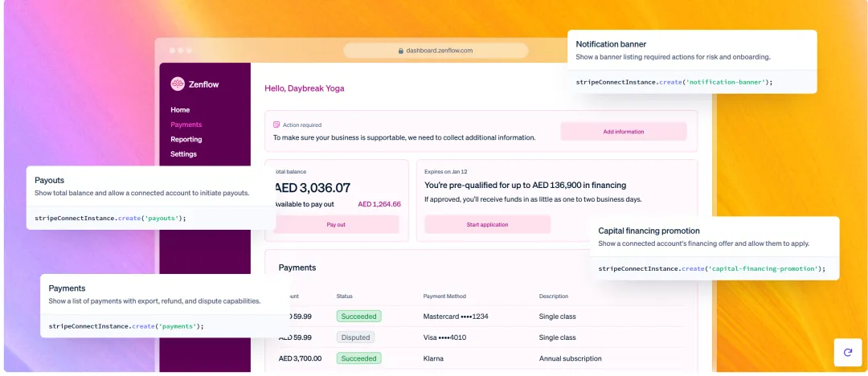Click the notification-banner code snippet

click(674, 82)
